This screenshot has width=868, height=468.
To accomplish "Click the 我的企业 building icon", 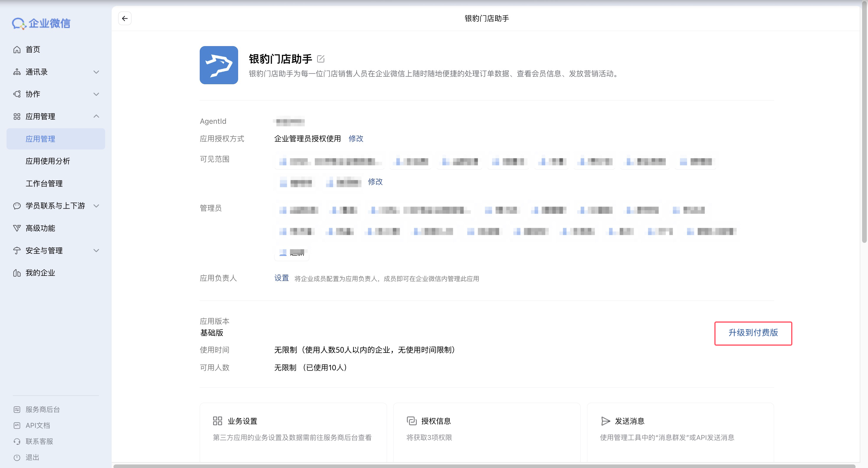I will pos(17,273).
